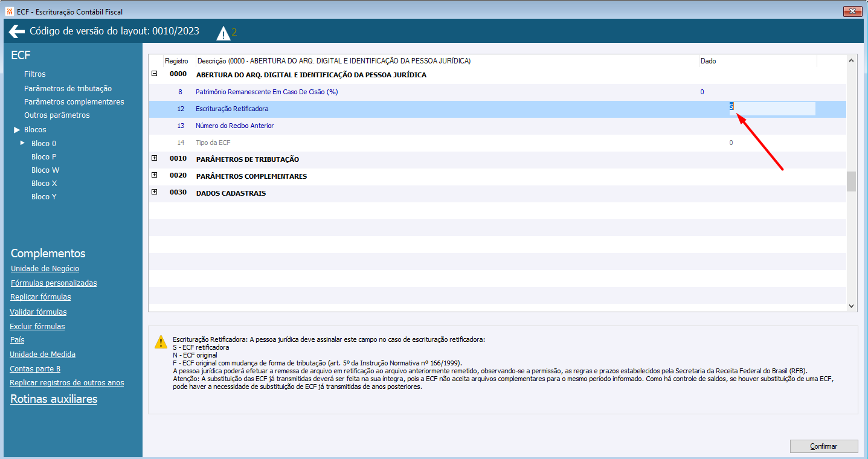The width and height of the screenshot is (868, 459).
Task: Click the Escrituração Retificadora input field
Action: click(772, 109)
